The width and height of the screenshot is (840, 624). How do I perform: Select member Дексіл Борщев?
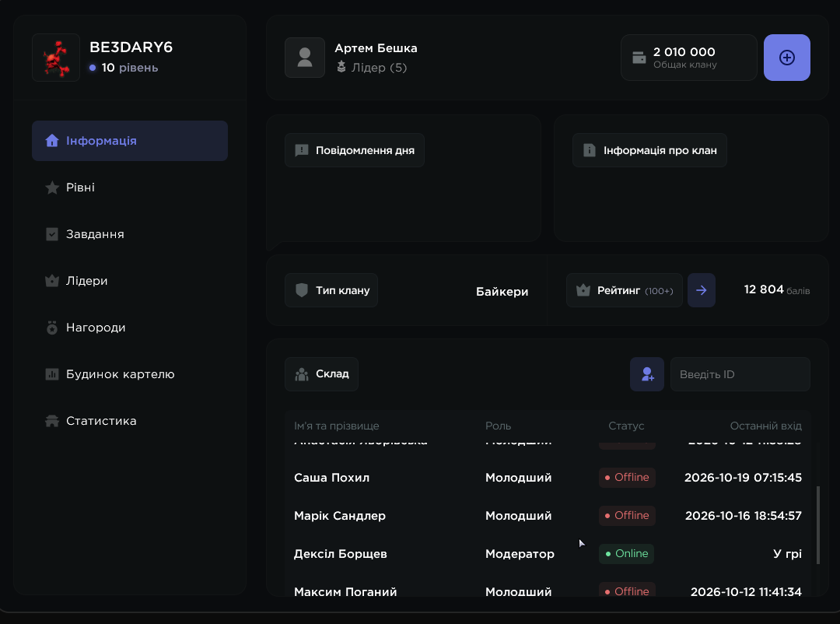click(548, 554)
